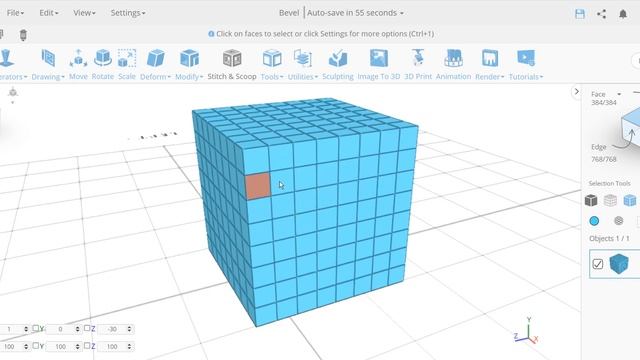640x360 pixels.
Task: Toggle the Y checkbox in the 100 row
Action: coord(36,346)
